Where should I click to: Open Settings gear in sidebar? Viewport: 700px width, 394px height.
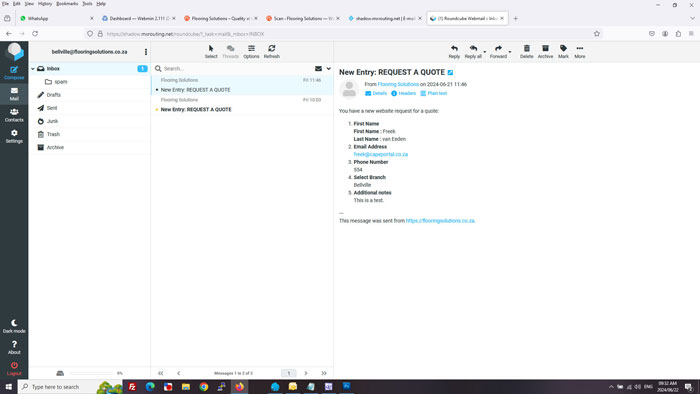(14, 137)
